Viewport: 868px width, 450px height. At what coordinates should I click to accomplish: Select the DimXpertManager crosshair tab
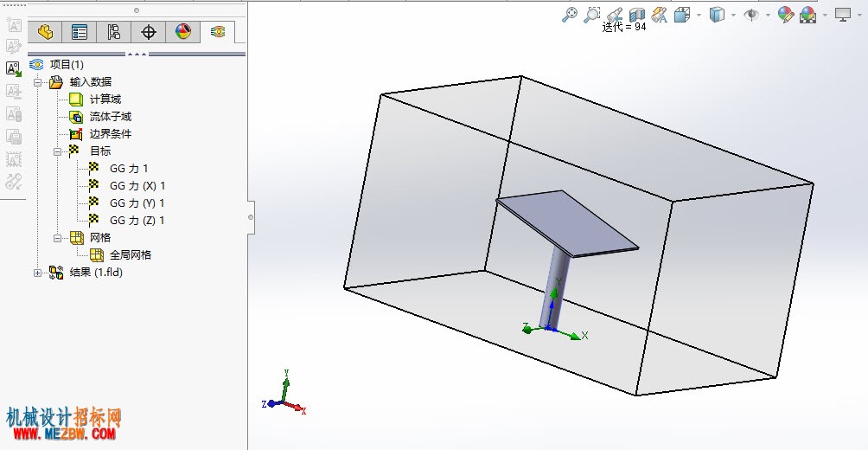point(149,32)
